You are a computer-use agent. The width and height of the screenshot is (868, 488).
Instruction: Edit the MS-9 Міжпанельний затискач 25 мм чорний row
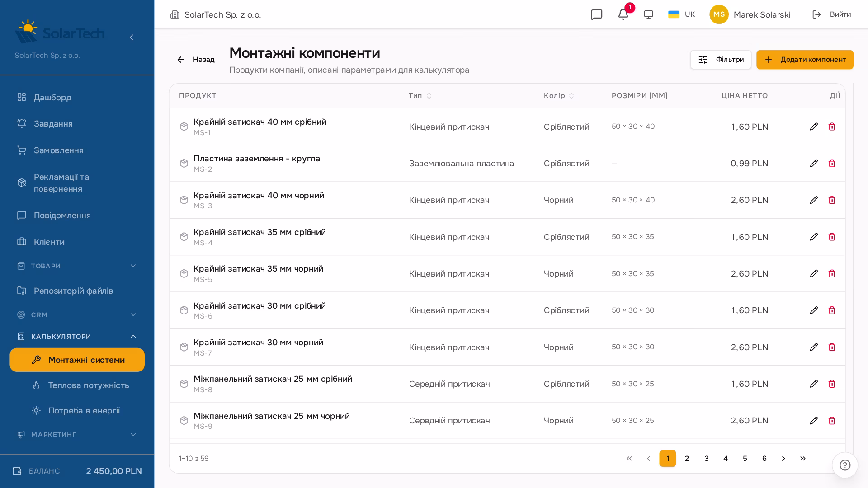pyautogui.click(x=814, y=421)
